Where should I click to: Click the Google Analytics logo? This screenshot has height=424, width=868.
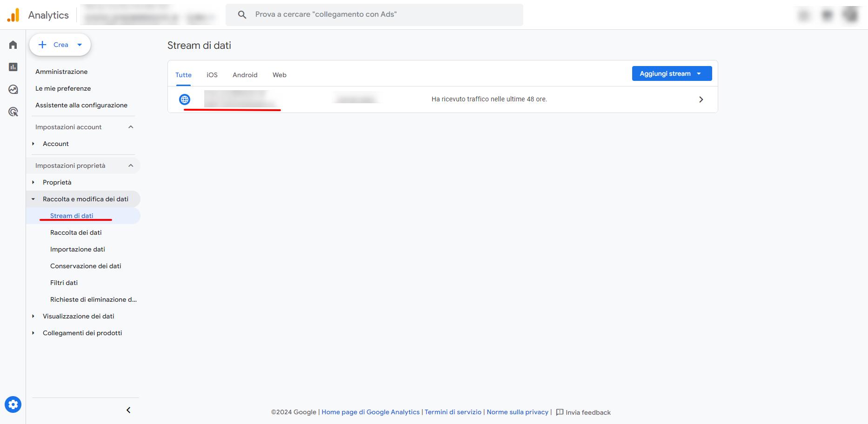click(13, 15)
